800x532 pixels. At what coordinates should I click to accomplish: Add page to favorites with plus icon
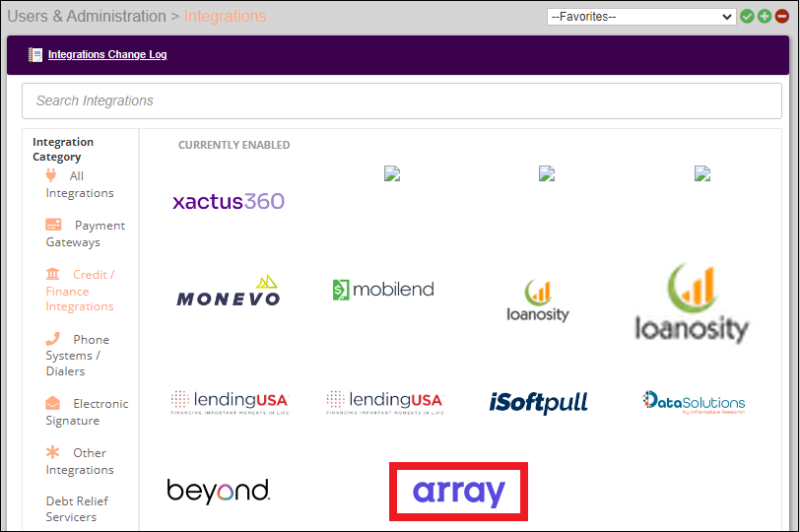click(x=765, y=17)
